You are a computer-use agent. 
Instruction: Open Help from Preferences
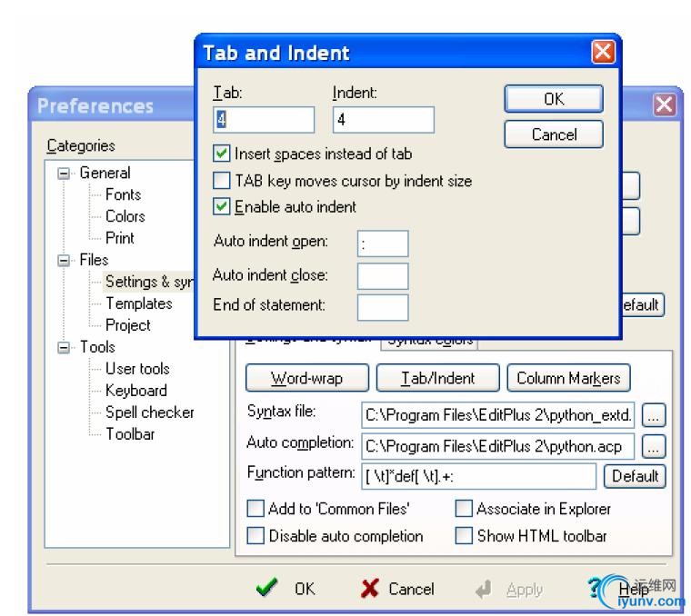(x=619, y=589)
